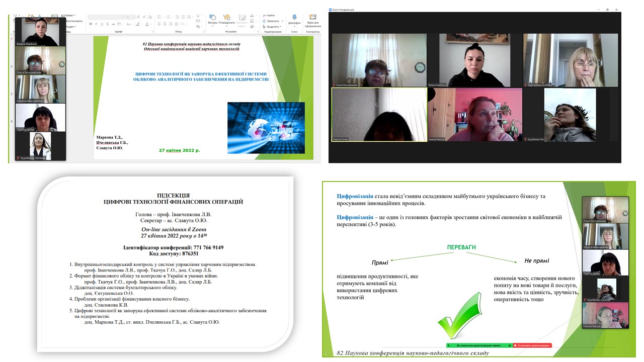Click 'Код доступу: 876351' text
The height and width of the screenshot is (362, 644).
coord(174,254)
